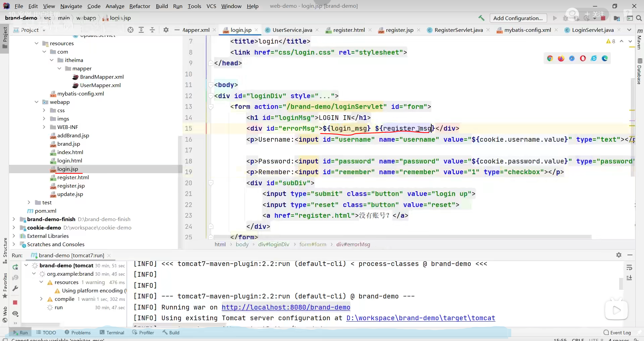Collapse all in Project tree
This screenshot has width=644, height=341.
click(x=152, y=30)
